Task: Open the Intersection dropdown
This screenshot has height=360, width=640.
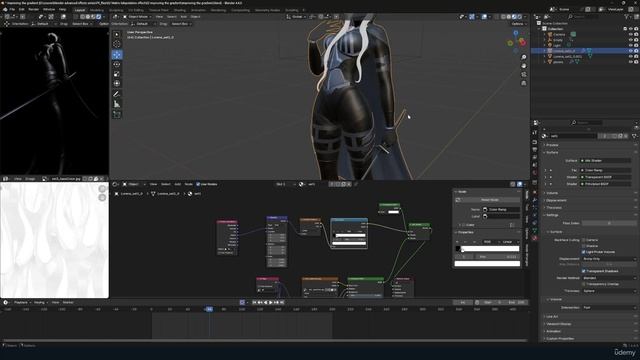Action: (609, 308)
